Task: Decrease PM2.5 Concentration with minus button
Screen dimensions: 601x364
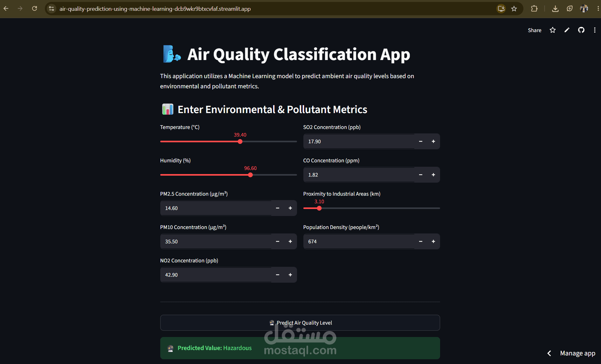Action: click(278, 208)
